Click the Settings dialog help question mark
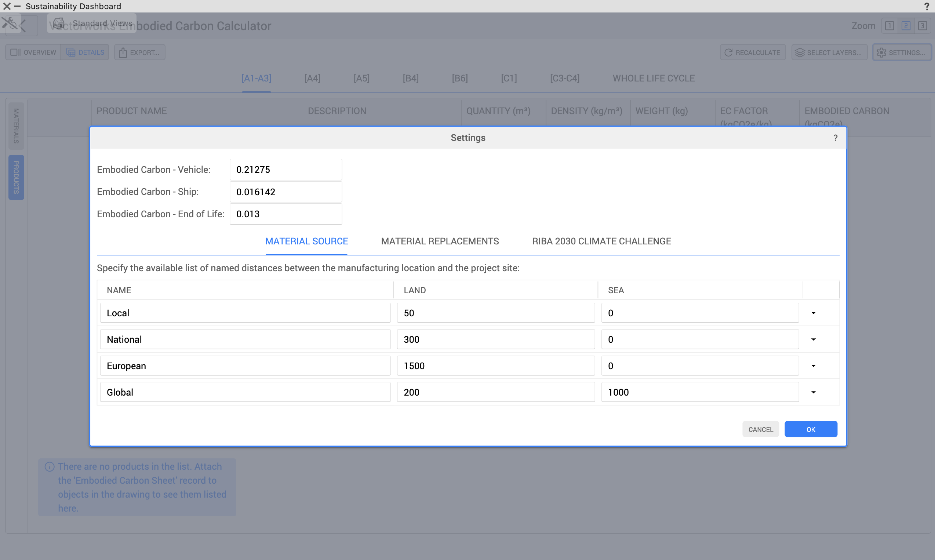Viewport: 935px width, 560px height. (835, 138)
